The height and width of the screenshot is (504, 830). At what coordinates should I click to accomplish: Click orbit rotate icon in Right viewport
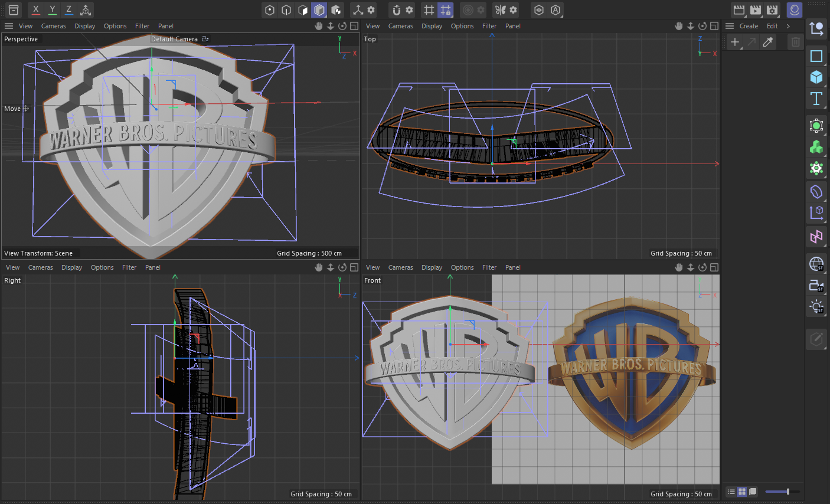click(x=342, y=267)
